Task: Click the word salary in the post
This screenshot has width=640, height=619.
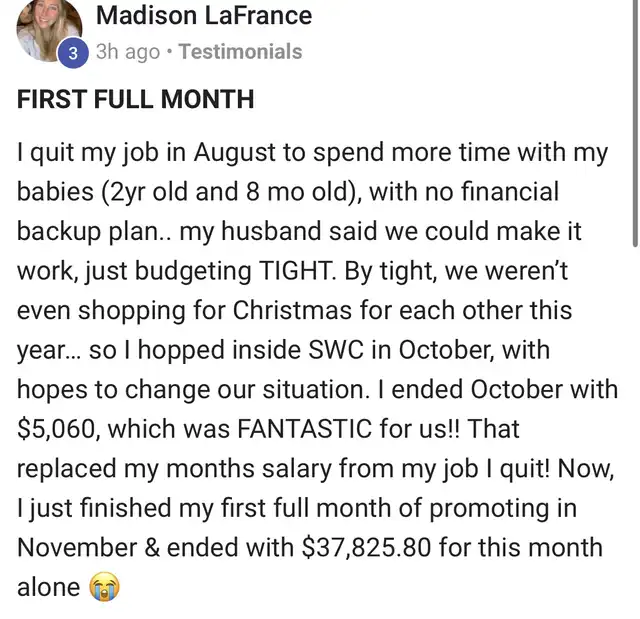Action: pos(296,469)
